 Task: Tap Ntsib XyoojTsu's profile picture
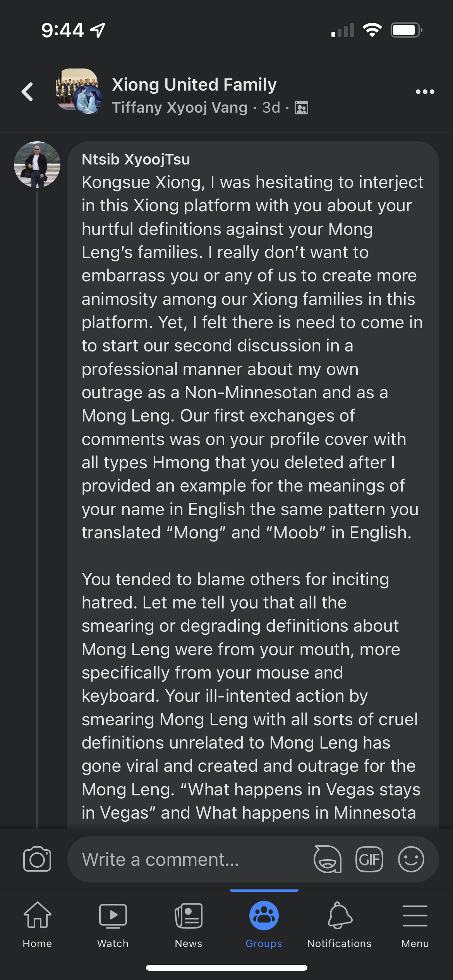37,164
